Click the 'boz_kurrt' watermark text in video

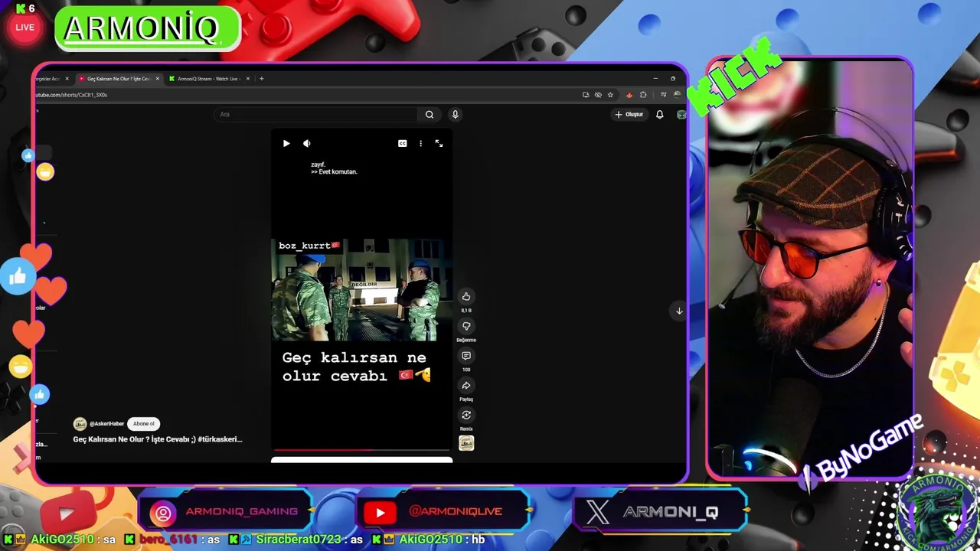pyautogui.click(x=309, y=246)
